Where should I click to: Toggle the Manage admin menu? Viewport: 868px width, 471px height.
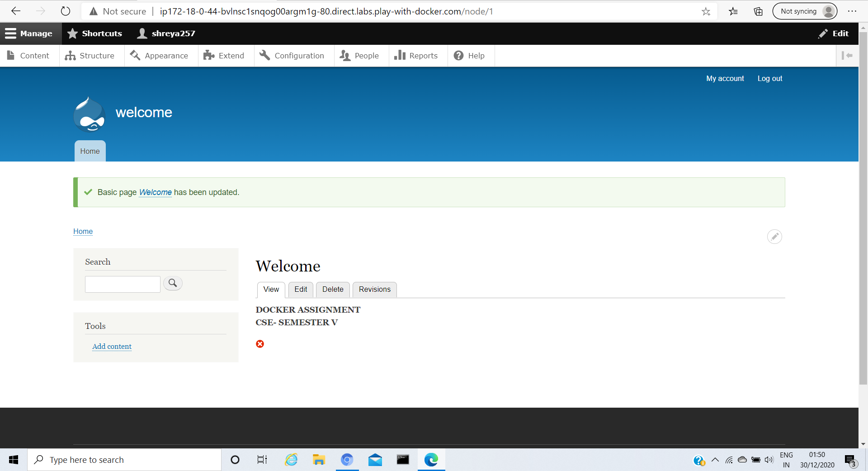tap(30, 33)
